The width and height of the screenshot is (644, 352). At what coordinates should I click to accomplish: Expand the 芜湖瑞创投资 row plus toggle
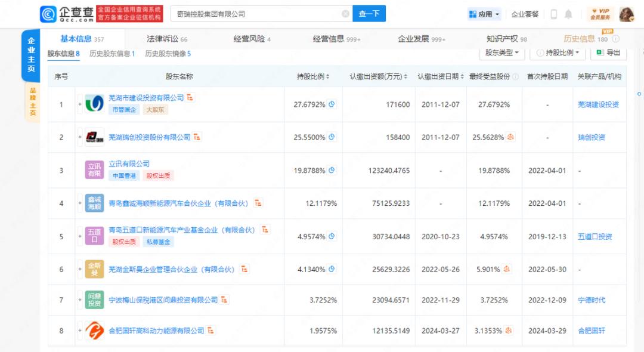[79, 137]
